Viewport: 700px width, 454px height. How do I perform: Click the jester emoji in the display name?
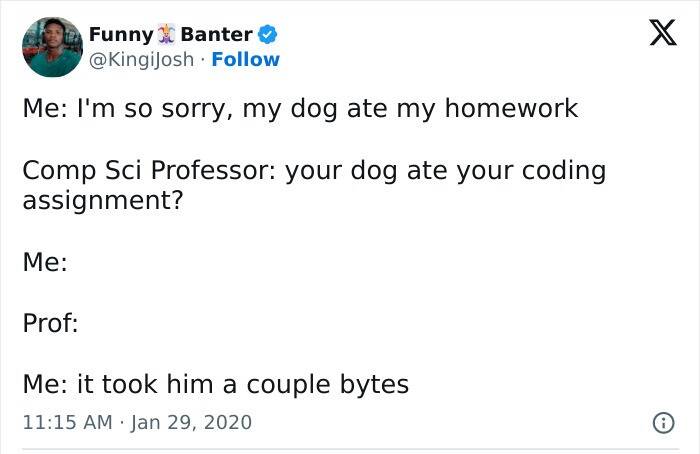[x=167, y=35]
